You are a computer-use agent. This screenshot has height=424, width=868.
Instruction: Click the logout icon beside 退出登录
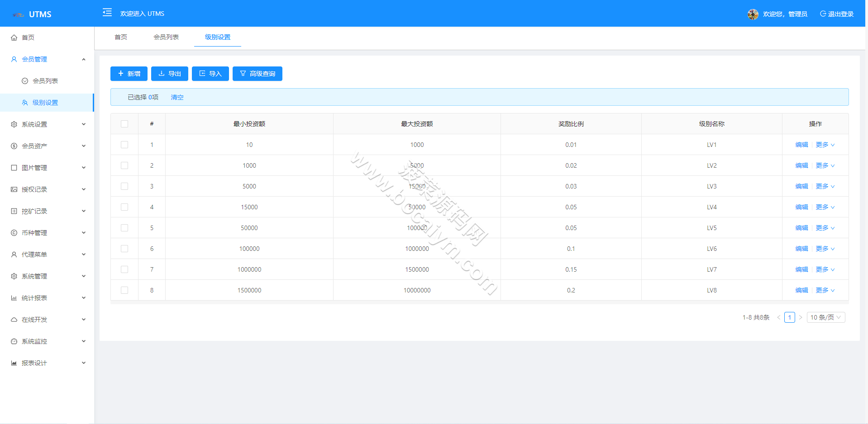point(823,14)
